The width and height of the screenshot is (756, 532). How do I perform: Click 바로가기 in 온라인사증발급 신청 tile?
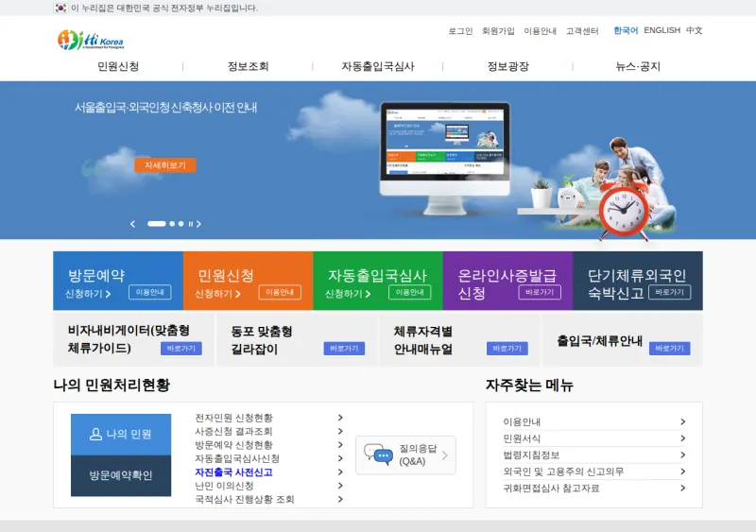click(x=540, y=292)
